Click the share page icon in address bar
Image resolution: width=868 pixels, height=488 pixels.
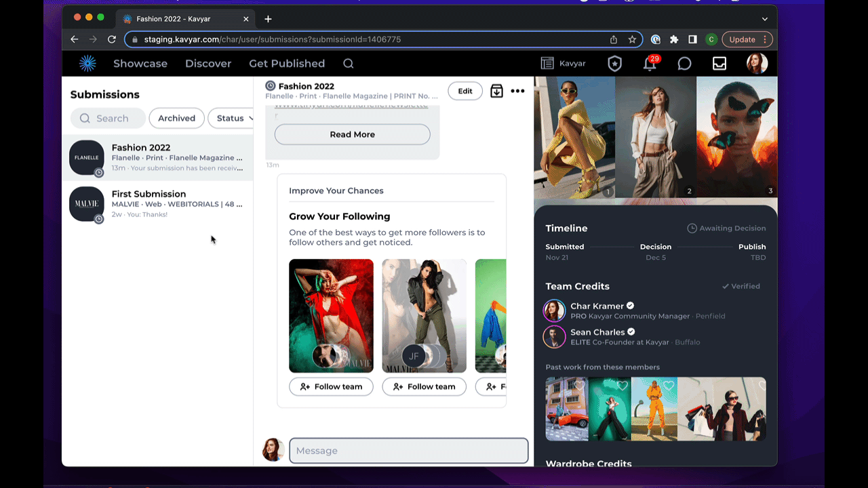(614, 39)
